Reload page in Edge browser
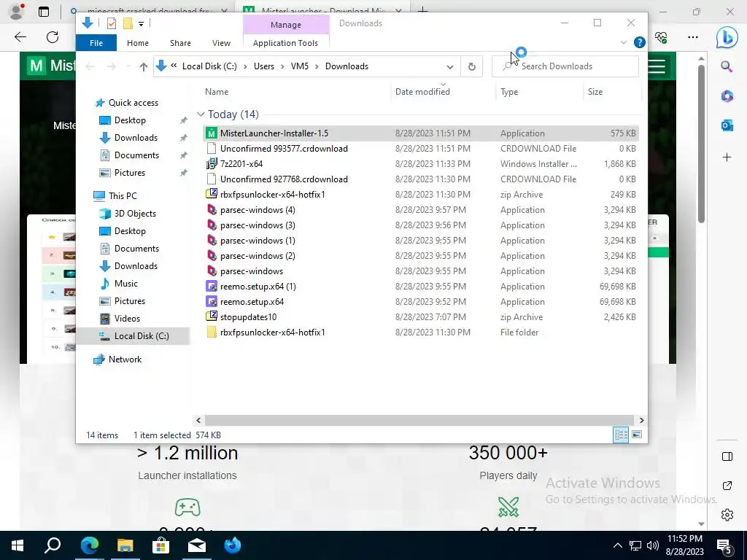 (x=53, y=37)
